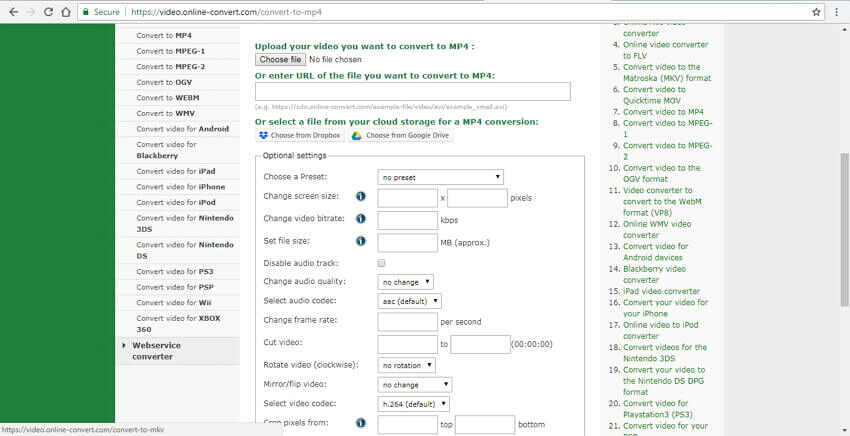The width and height of the screenshot is (850, 436).
Task: Open the browser home page icon
Action: [66, 12]
